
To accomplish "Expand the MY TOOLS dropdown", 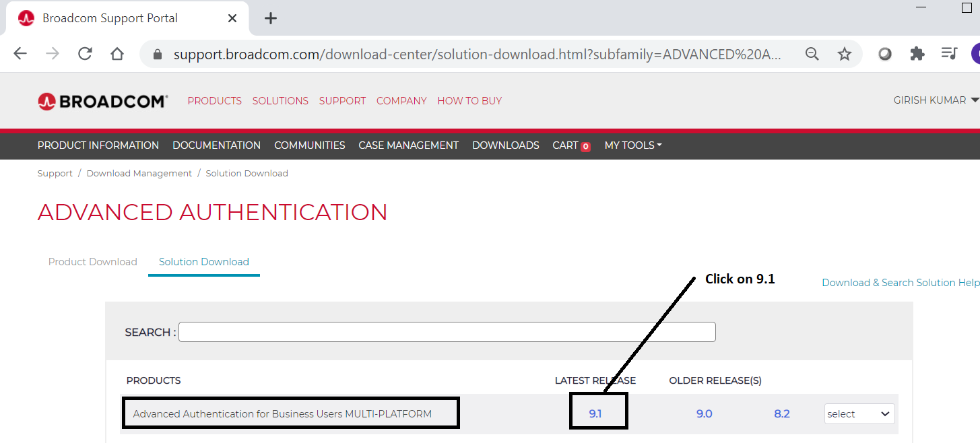I will pyautogui.click(x=633, y=145).
